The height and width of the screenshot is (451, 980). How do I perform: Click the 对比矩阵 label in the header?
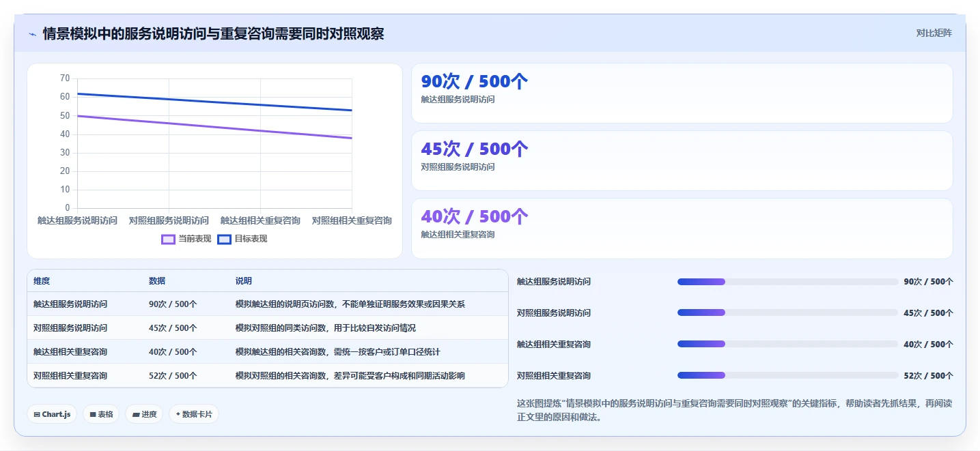[x=934, y=33]
